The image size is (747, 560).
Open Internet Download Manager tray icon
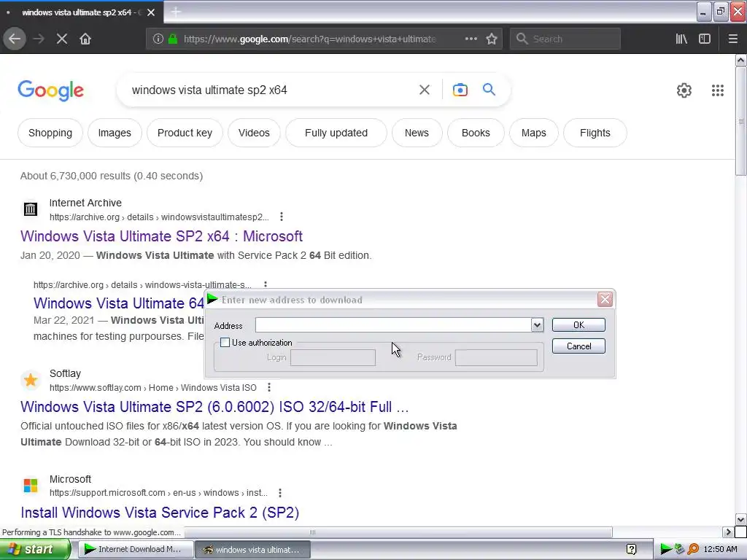665,550
